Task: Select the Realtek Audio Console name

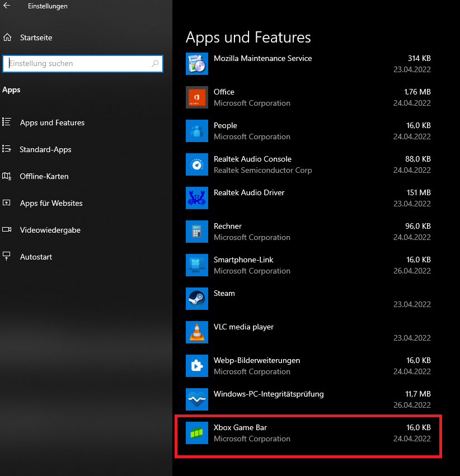Action: (252, 159)
